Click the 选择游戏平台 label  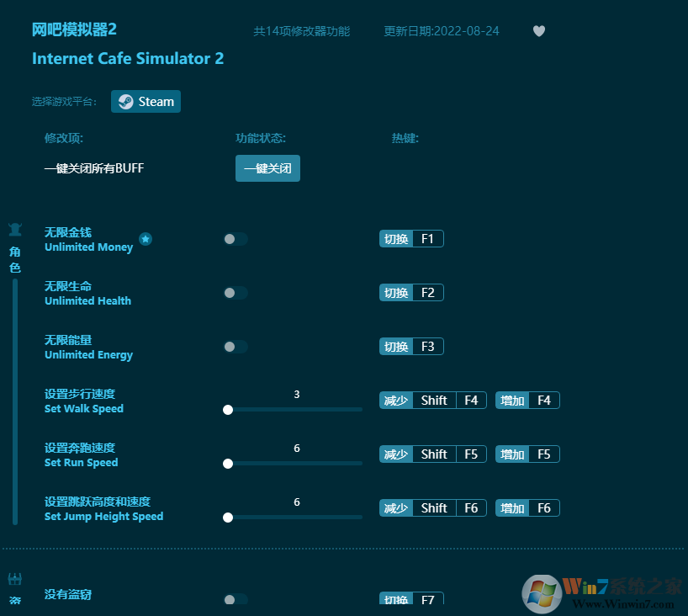[64, 102]
